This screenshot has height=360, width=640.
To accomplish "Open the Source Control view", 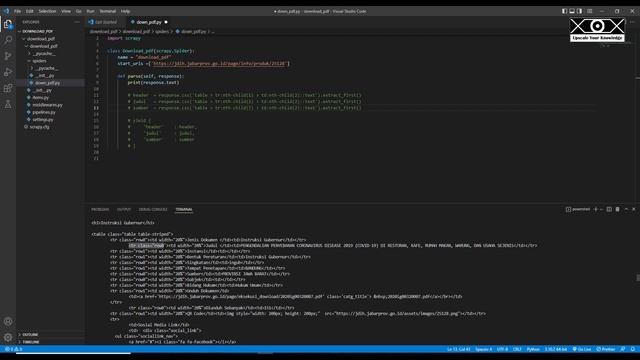I will coord(8,56).
